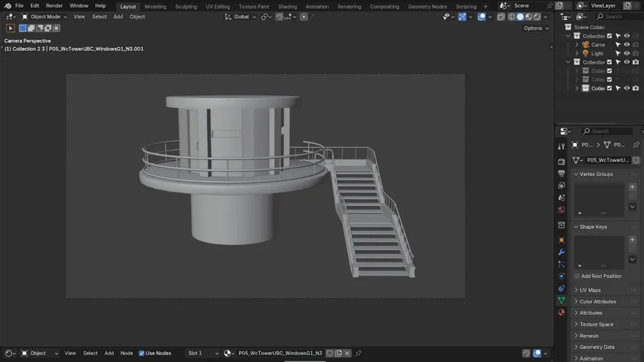Open the viewport Options button
Screen dimensions: 644x362
[x=536, y=29]
